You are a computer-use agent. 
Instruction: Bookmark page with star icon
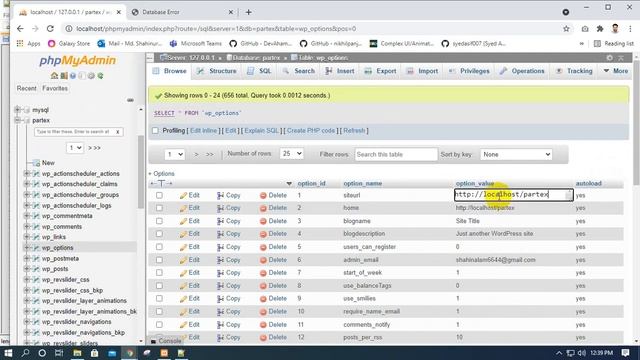click(566, 29)
